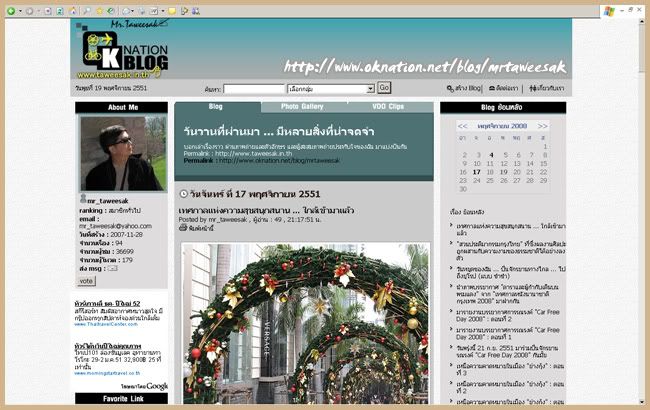The height and width of the screenshot is (410, 650).
Task: Click the clock icon beside post date
Action: point(183,194)
